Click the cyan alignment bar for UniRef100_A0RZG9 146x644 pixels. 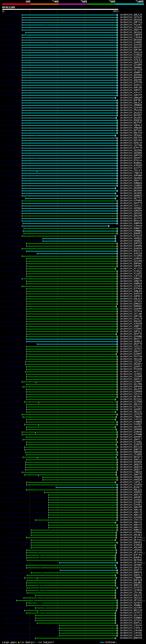pyautogui.click(x=77, y=254)
